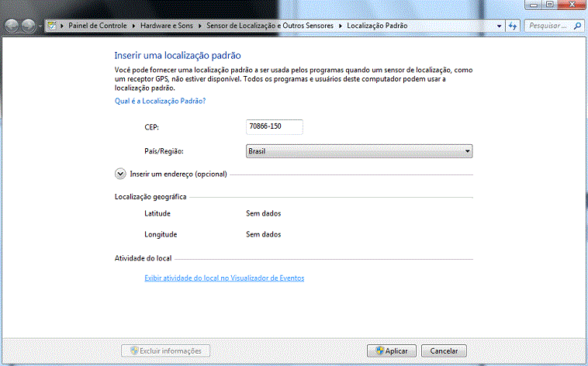Click the Control Panel icon in address bar
Image resolution: width=588 pixels, height=366 pixels.
click(52, 26)
